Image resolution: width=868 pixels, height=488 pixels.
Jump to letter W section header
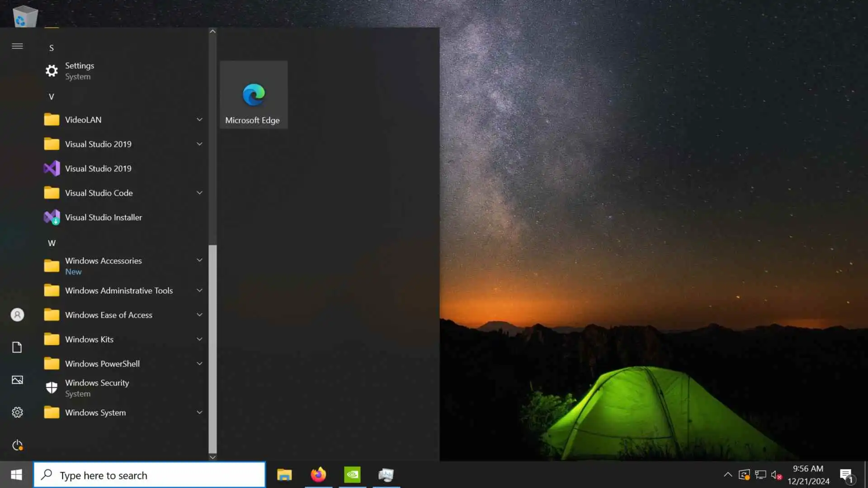pos(52,243)
